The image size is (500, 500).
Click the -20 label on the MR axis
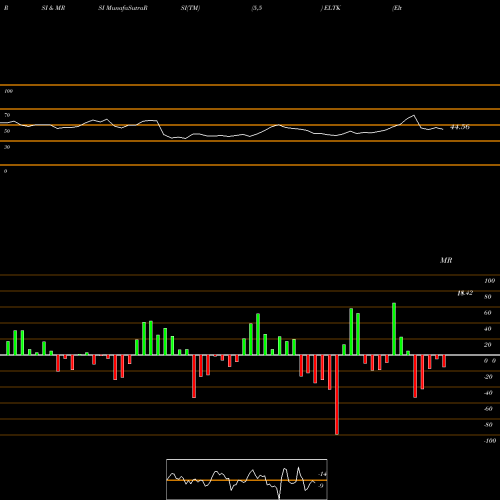click(x=488, y=377)
